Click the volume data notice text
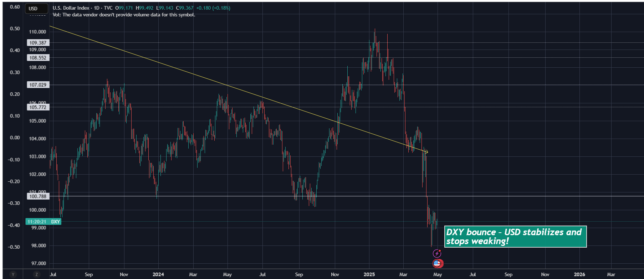This screenshot has height=279, width=644. click(x=124, y=15)
